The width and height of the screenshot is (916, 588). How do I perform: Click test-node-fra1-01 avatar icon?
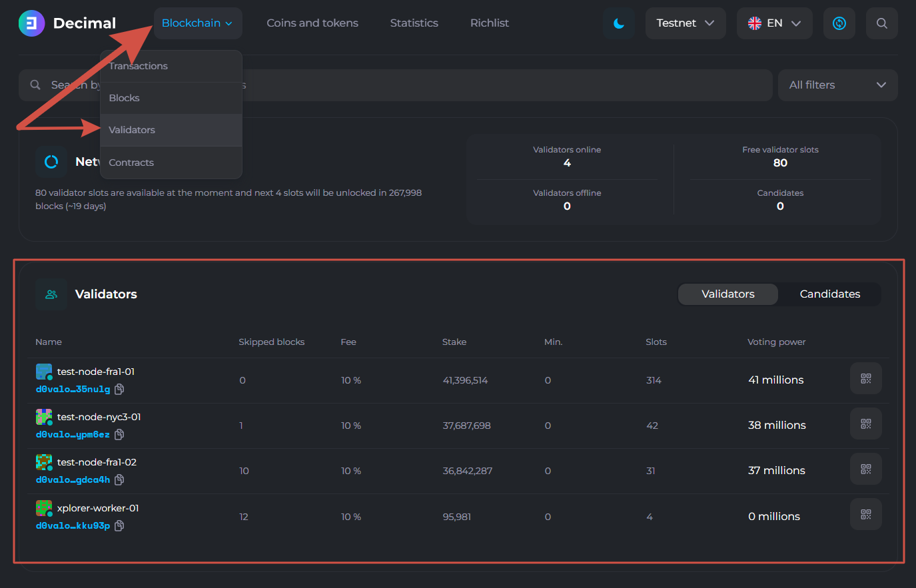[44, 372]
